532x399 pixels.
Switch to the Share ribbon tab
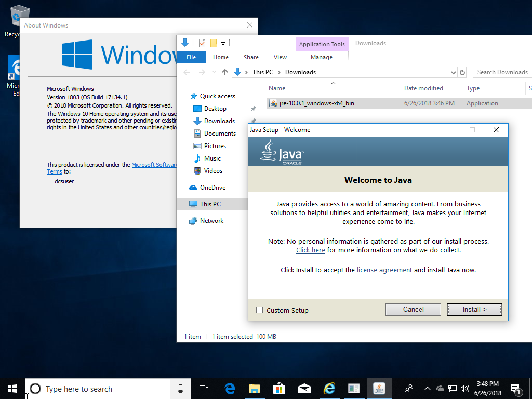point(251,57)
